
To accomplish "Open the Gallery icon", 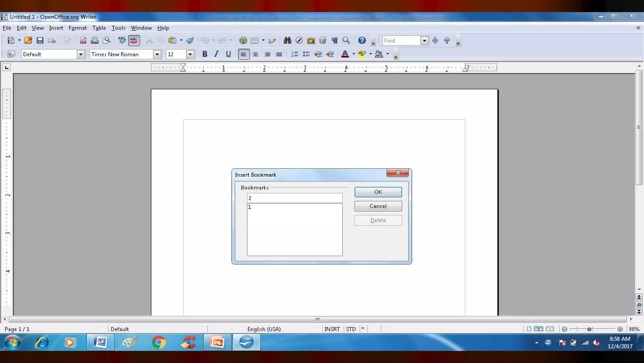I will [x=311, y=41].
